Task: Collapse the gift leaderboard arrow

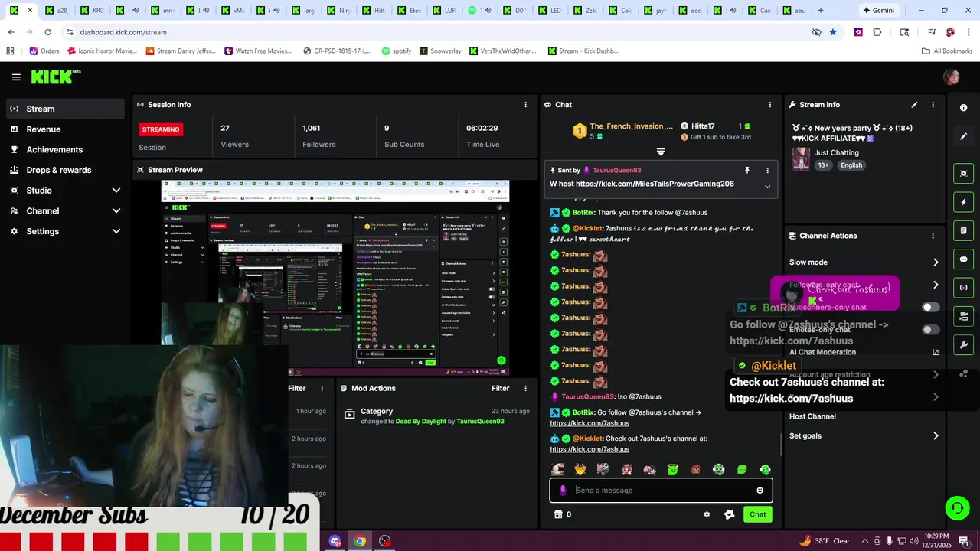Action: 661,152
